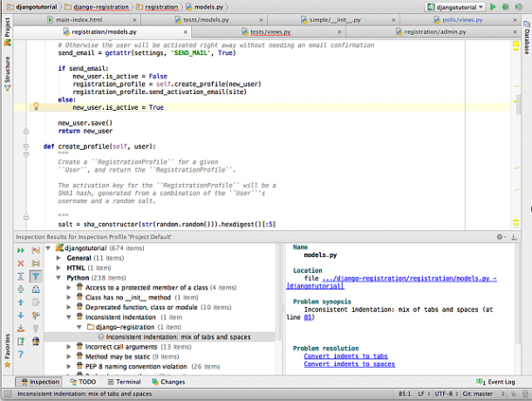Expand the General inspection group
This screenshot has height=401, width=532.
click(58, 258)
